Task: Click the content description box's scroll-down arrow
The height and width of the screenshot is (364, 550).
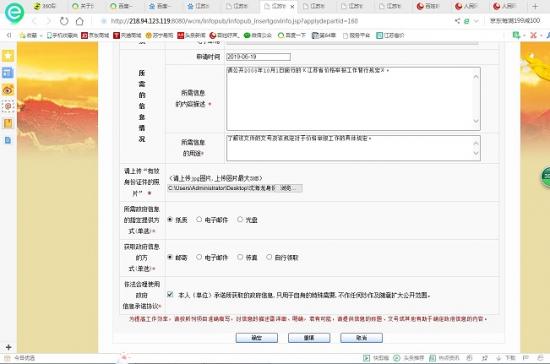Action: tap(476, 121)
